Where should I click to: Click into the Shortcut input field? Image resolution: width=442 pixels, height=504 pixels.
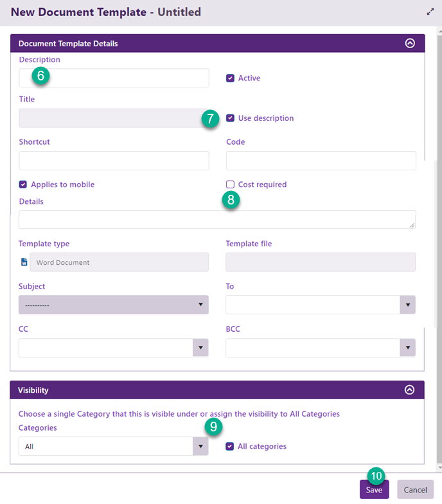(x=114, y=161)
